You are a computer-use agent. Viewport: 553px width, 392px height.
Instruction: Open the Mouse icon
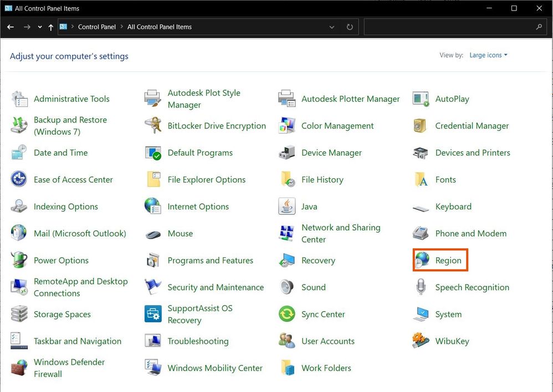tap(153, 234)
